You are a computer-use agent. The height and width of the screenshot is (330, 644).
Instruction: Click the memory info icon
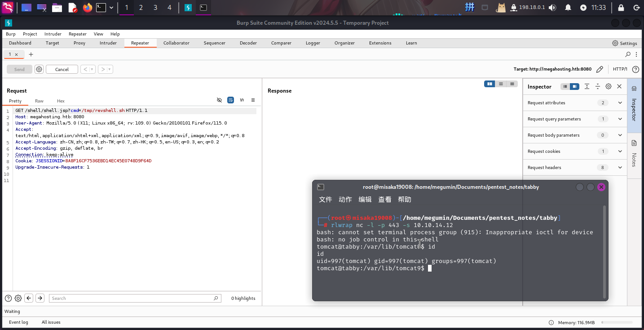coord(551,323)
